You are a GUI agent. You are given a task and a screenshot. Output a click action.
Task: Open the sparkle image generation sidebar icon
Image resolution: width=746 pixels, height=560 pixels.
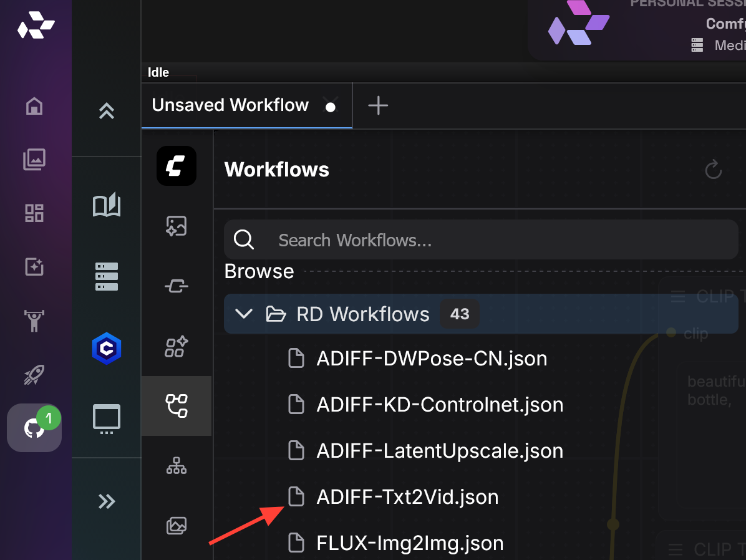pos(34,266)
